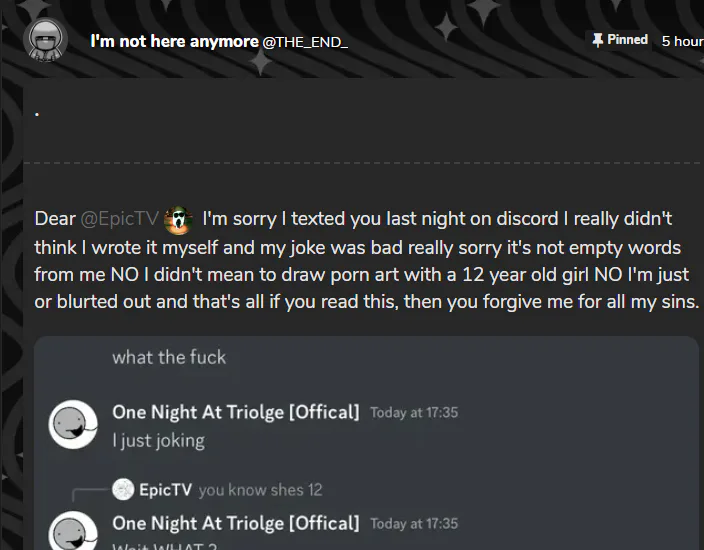Open the post author's robot avatar
This screenshot has width=704, height=550.
point(45,40)
